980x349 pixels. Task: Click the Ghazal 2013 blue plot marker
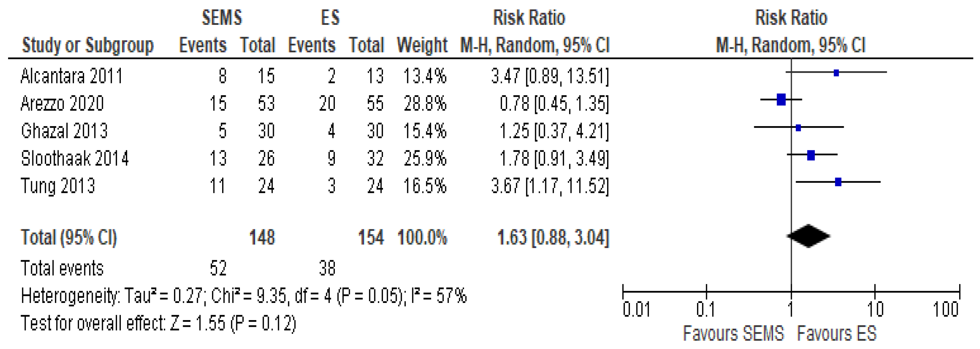[x=798, y=128]
